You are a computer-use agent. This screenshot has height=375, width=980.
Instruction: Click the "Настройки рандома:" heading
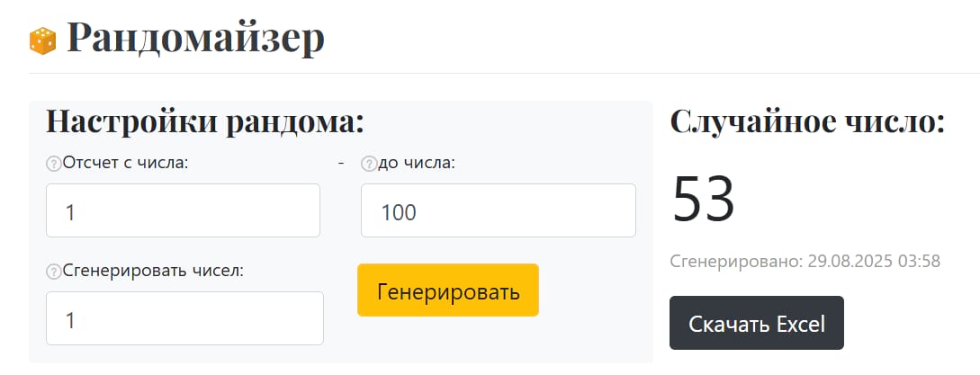[204, 121]
